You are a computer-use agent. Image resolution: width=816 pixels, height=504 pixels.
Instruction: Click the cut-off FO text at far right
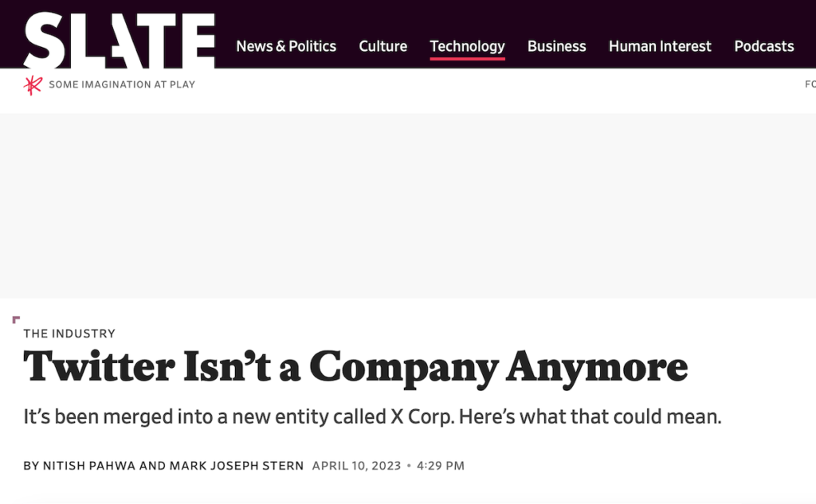point(810,84)
